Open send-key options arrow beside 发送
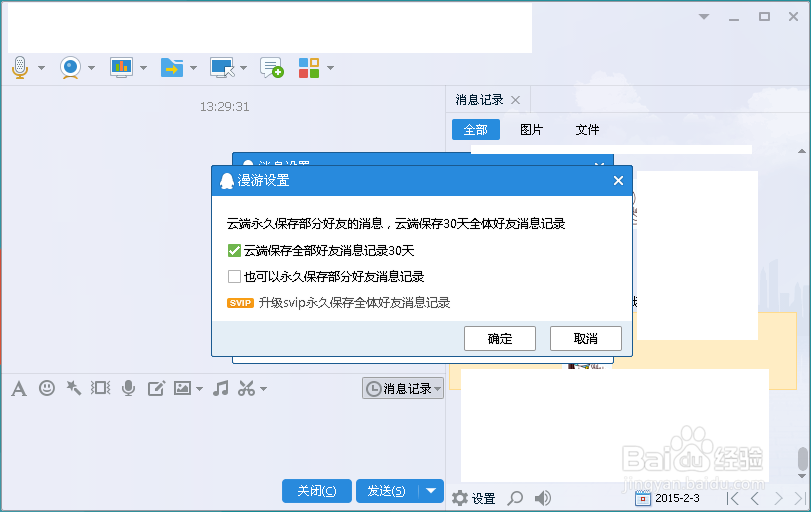Screen dimensions: 811x512 click(431, 491)
